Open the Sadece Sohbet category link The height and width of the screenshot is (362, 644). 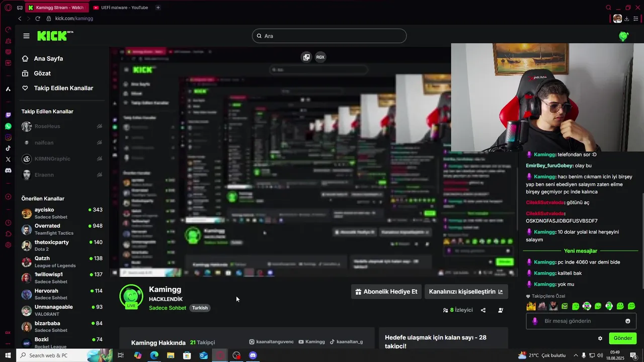click(x=168, y=308)
